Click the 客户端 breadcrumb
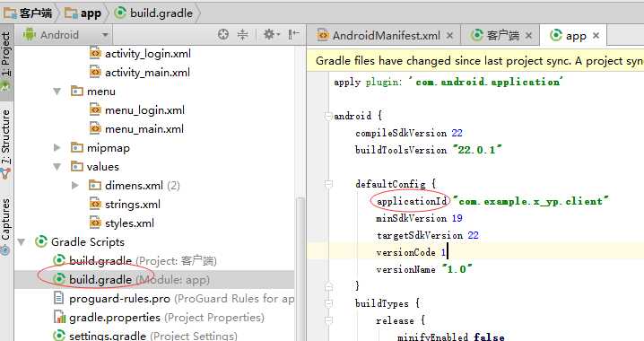 pos(28,13)
